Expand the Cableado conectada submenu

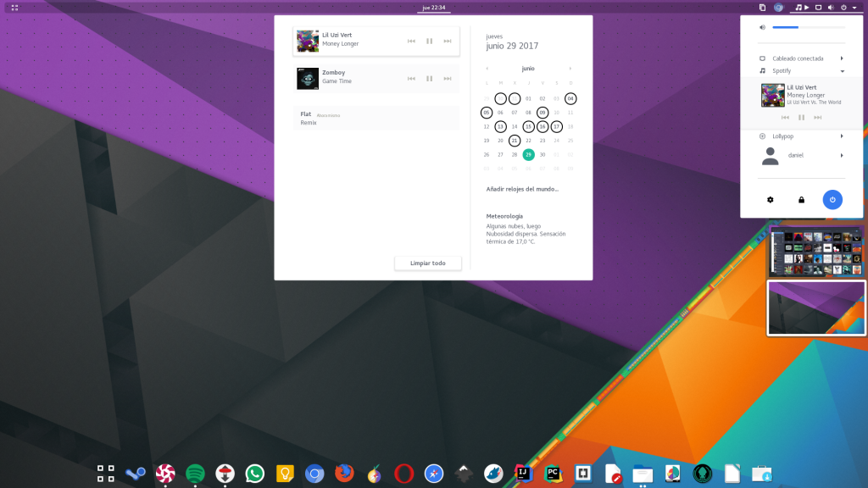[842, 58]
